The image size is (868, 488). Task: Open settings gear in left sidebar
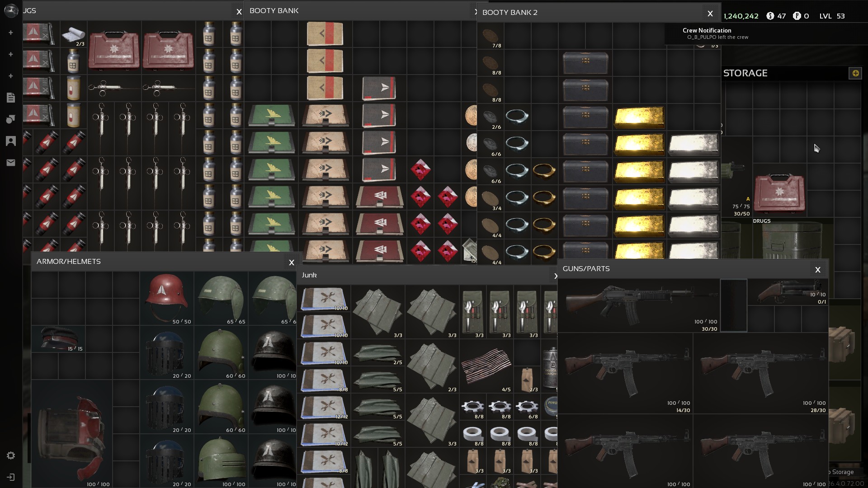click(x=11, y=455)
